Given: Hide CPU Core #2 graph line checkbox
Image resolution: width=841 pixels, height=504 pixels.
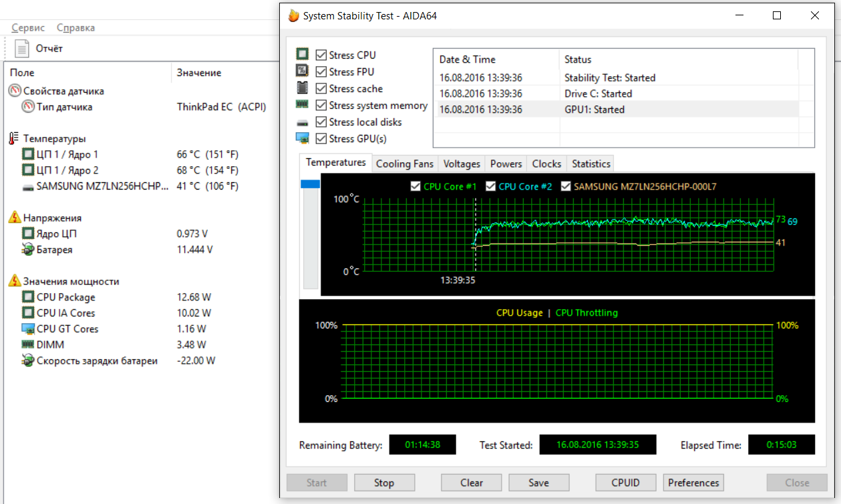Looking at the screenshot, I should 491,186.
